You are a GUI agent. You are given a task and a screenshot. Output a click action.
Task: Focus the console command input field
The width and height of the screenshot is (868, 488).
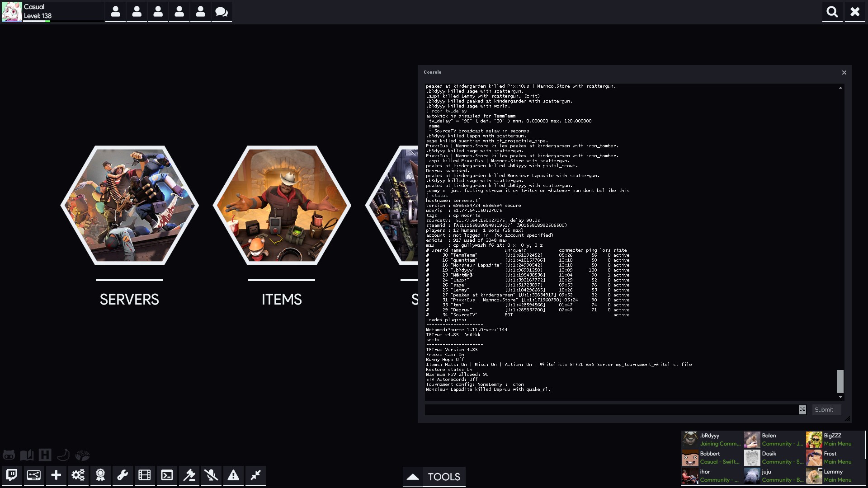612,410
